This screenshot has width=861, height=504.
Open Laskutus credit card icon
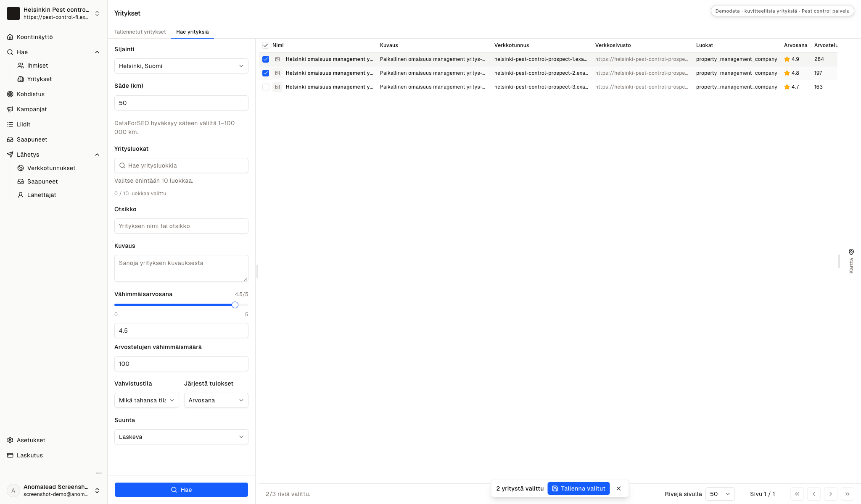pyautogui.click(x=10, y=455)
